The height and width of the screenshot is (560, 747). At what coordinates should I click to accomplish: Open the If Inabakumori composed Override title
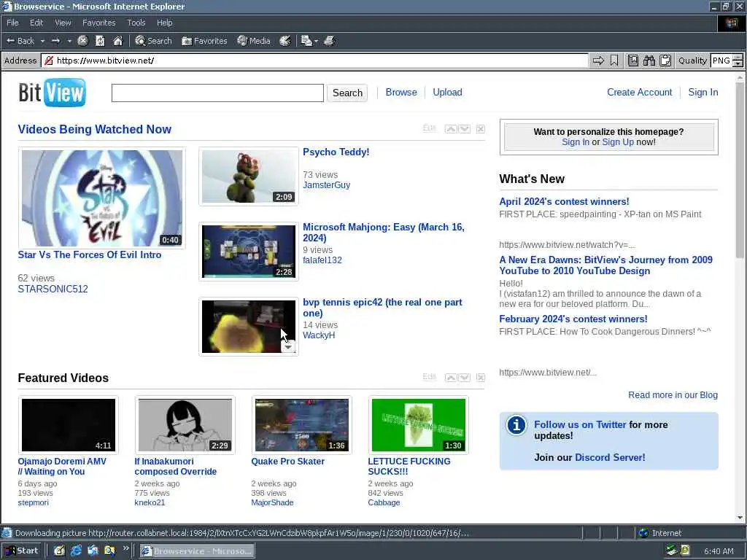click(x=175, y=467)
